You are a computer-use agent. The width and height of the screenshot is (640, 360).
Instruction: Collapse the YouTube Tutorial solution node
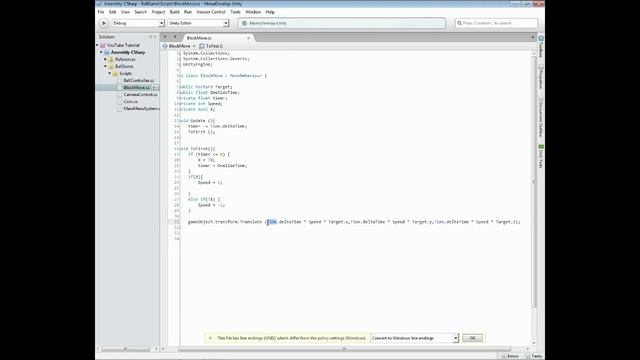pyautogui.click(x=98, y=45)
